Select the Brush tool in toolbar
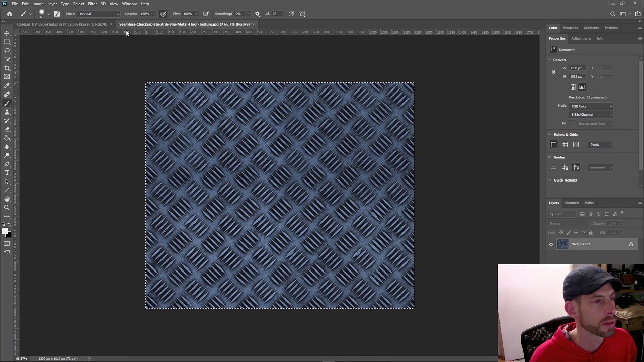 (x=7, y=103)
